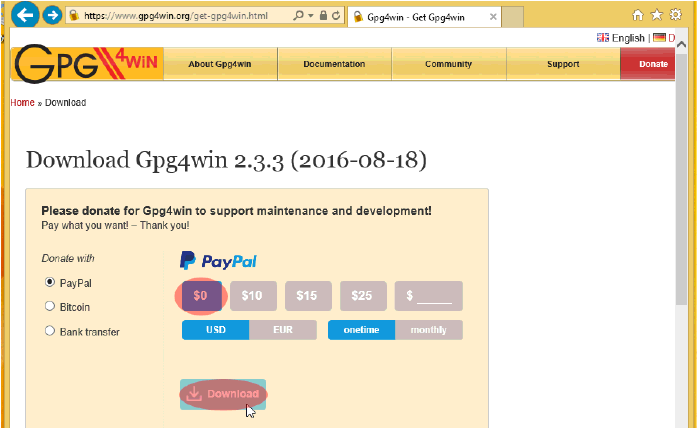The height and width of the screenshot is (429, 697).
Task: Open About Gpg4win menu
Action: click(220, 64)
